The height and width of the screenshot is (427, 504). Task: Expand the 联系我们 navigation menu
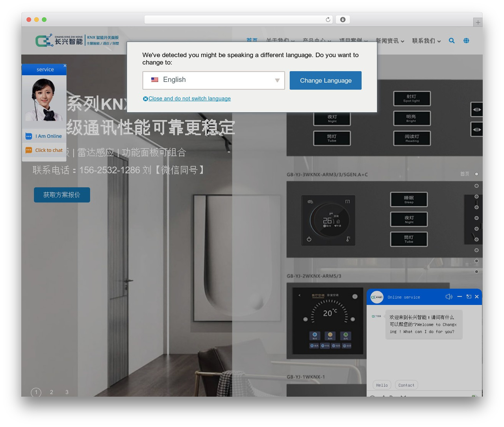(x=426, y=41)
